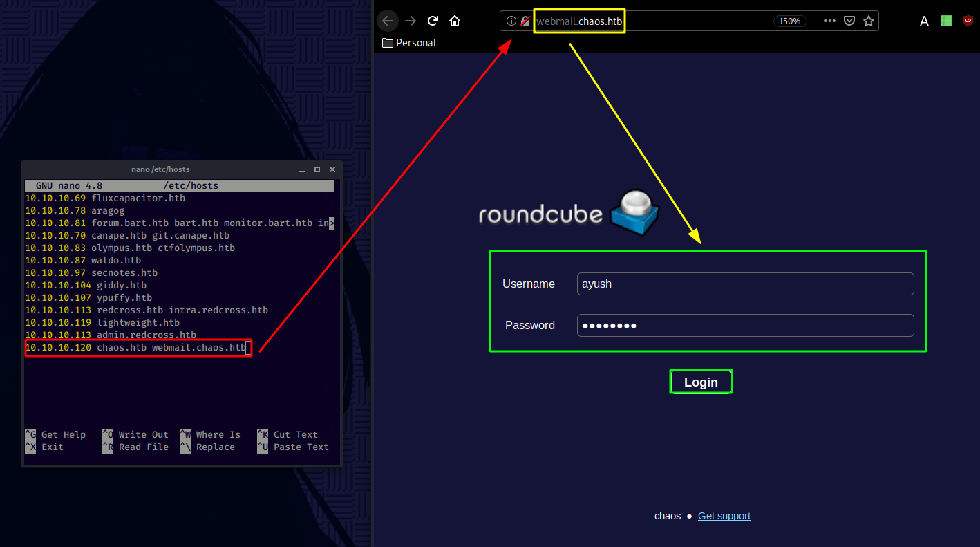Click the ^U Paste Text shortcut in nano
The height and width of the screenshot is (547, 980).
click(293, 447)
